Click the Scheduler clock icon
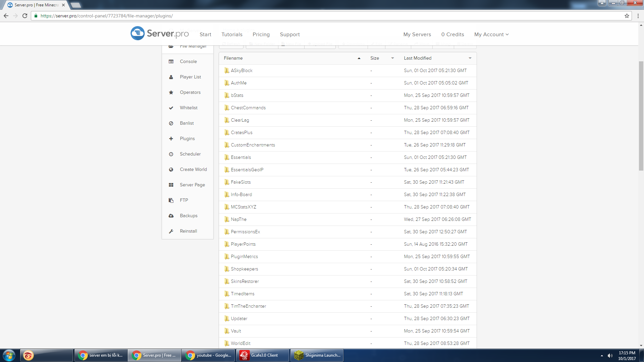This screenshot has width=644, height=362. coord(171,154)
